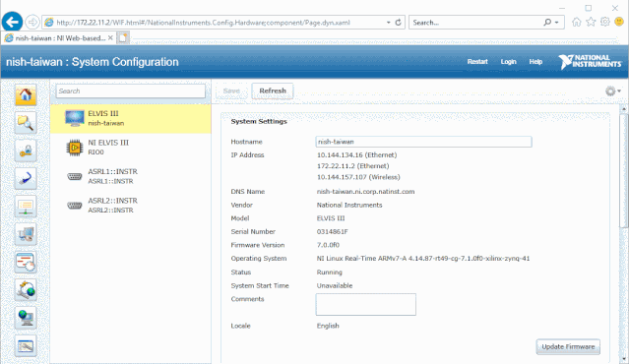Viewport: 629px width, 364px height.
Task: Click IP address 10.144.157.107 (Wireless)
Action: [358, 177]
